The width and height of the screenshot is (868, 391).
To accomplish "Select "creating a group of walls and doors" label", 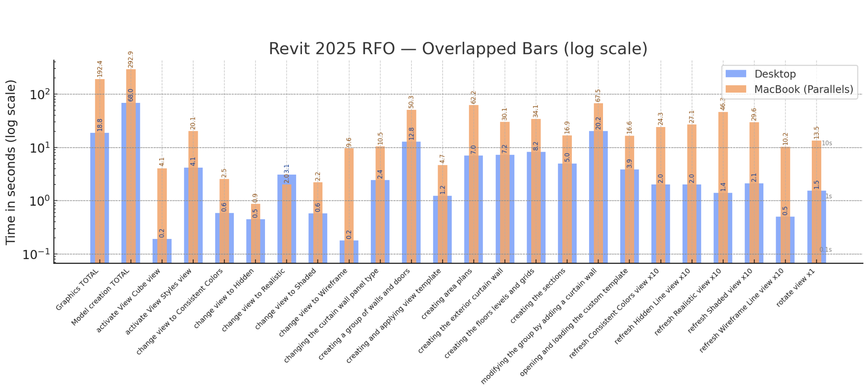I will click(x=364, y=315).
